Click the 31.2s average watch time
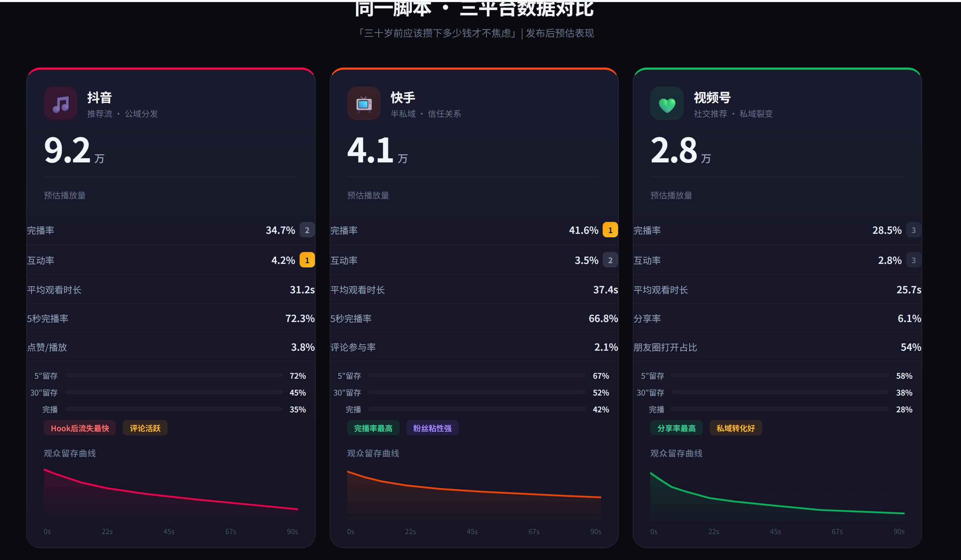Image resolution: width=961 pixels, height=560 pixels. click(x=302, y=289)
